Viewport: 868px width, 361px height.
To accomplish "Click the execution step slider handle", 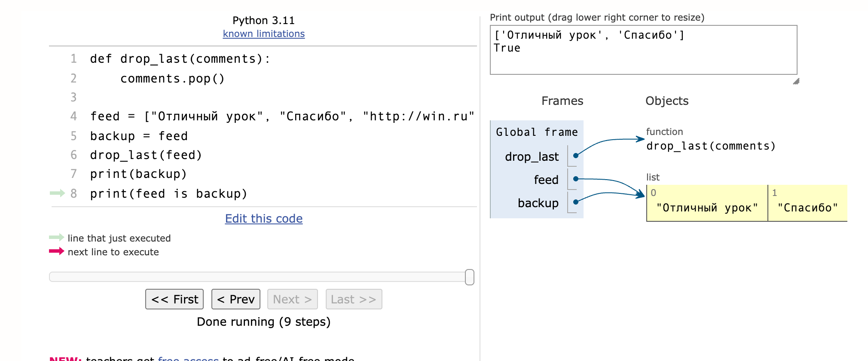I will click(x=470, y=277).
